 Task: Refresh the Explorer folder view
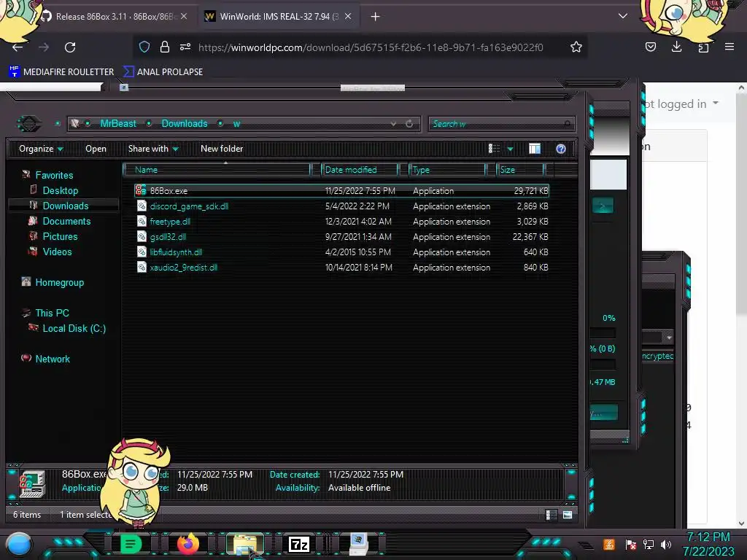(x=409, y=124)
